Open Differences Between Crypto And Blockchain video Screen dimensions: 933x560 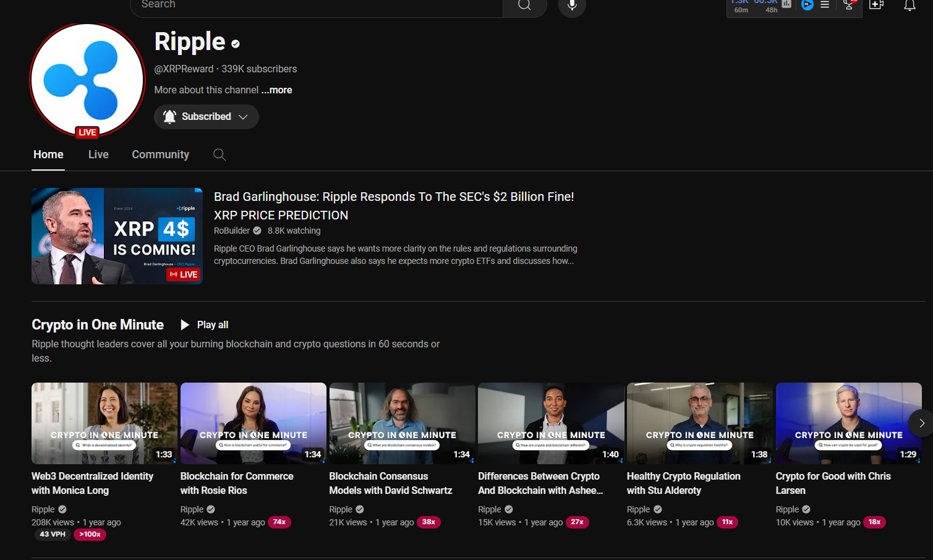pyautogui.click(x=540, y=483)
